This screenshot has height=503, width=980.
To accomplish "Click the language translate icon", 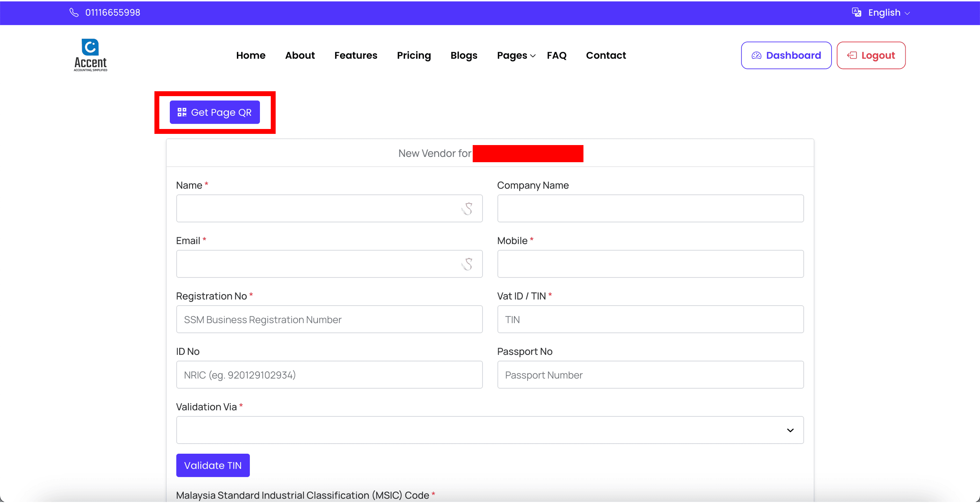I will point(856,13).
